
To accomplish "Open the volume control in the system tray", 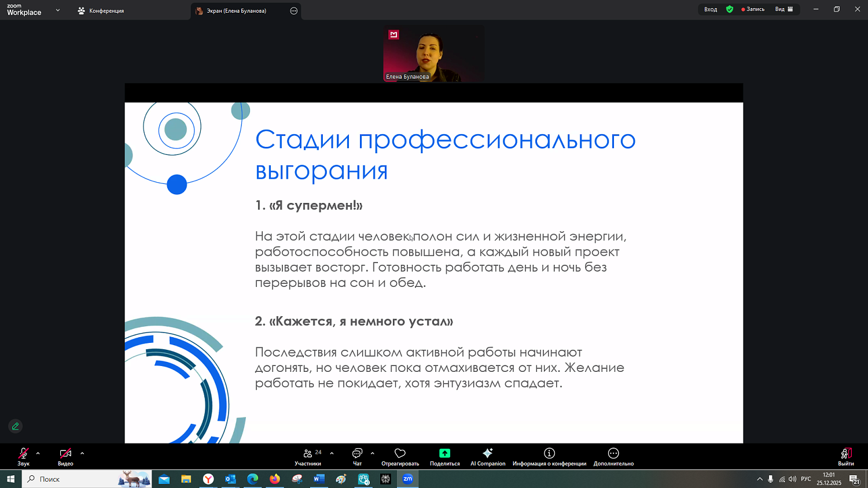I will click(x=791, y=479).
